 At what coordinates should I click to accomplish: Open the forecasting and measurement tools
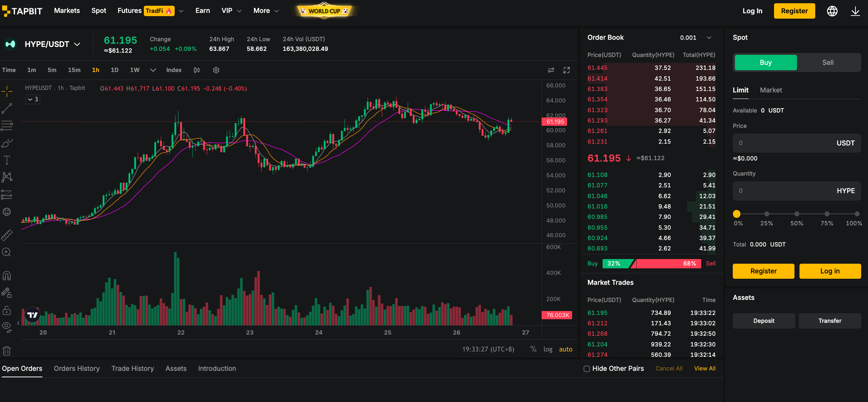tap(7, 195)
